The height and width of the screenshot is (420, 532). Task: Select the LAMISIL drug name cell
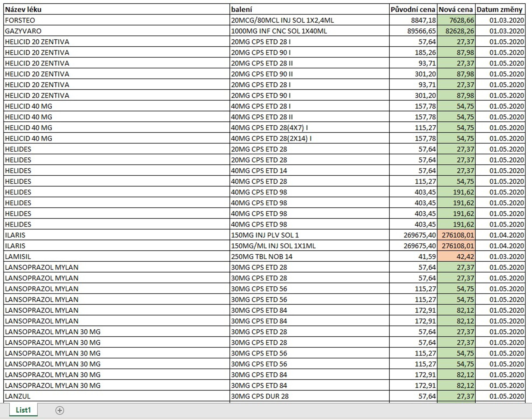point(117,256)
